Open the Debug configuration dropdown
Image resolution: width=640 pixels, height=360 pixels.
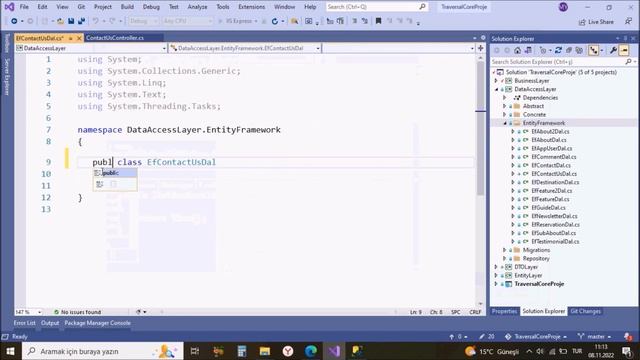click(x=144, y=21)
